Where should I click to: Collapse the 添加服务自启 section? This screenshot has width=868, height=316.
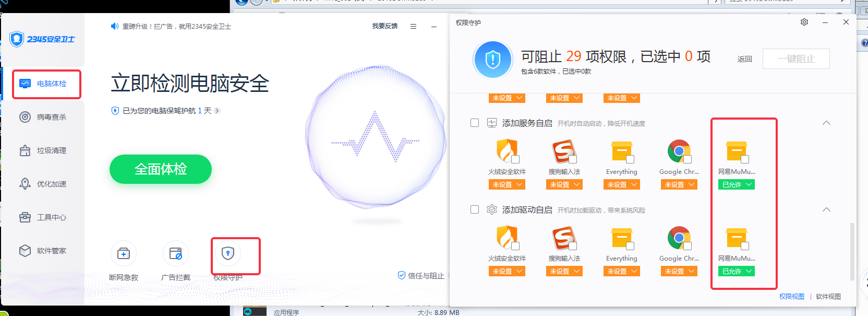click(826, 123)
